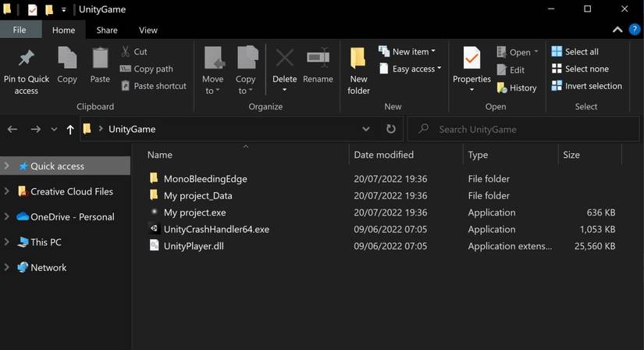Open the New item dropdown
Viewport: 644px width, 350px height.
click(407, 52)
